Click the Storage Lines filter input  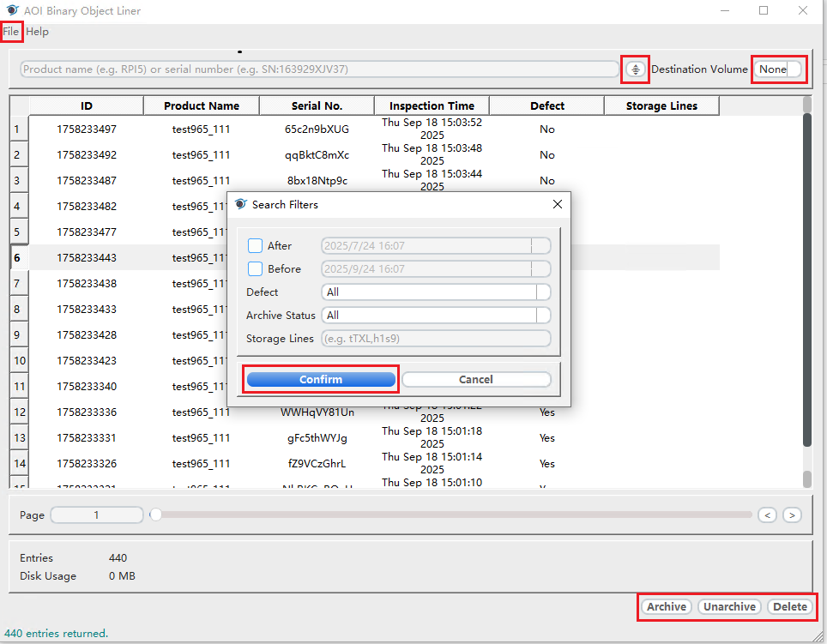[x=436, y=339]
